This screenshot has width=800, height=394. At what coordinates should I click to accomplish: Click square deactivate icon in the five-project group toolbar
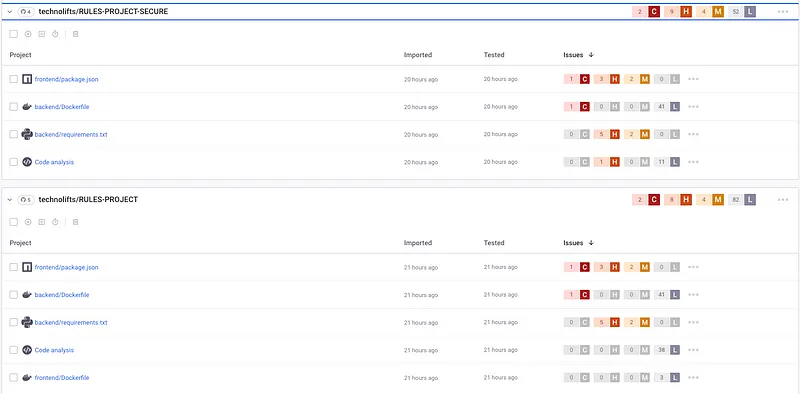point(42,222)
